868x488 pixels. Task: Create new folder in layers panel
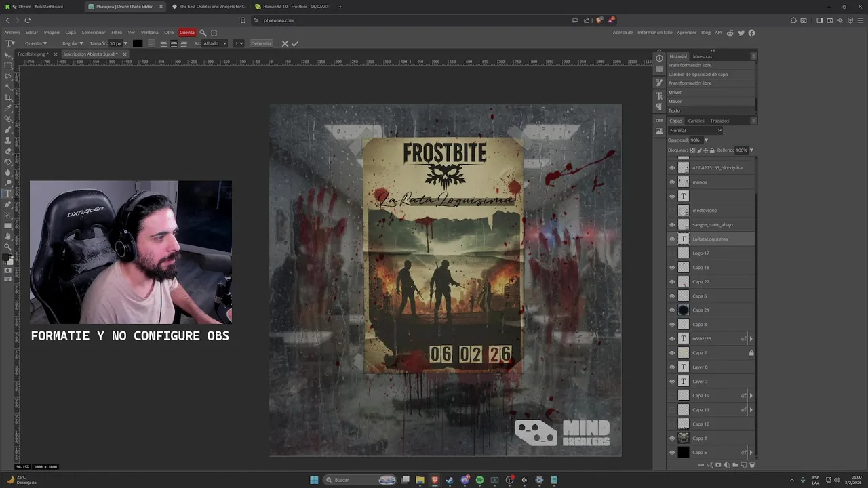(x=735, y=465)
